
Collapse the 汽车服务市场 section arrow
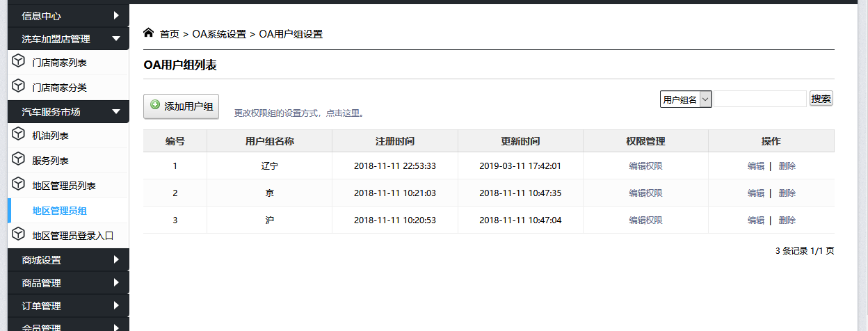tap(116, 111)
